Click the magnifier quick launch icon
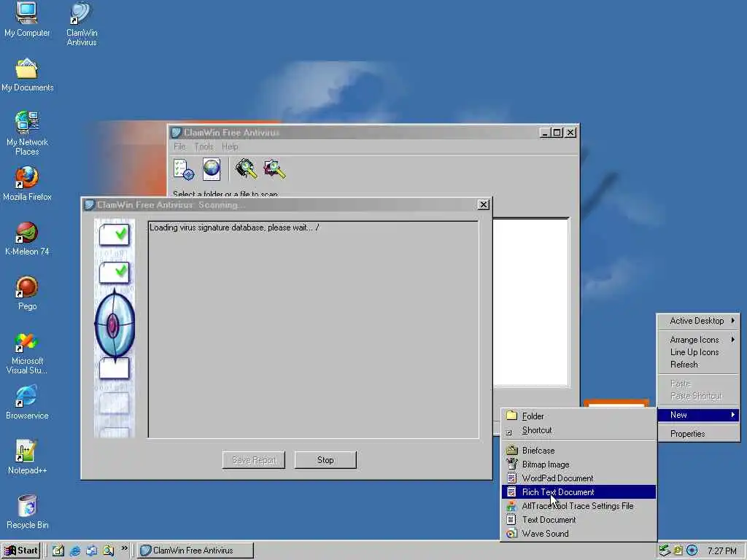747x560 pixels. (109, 551)
